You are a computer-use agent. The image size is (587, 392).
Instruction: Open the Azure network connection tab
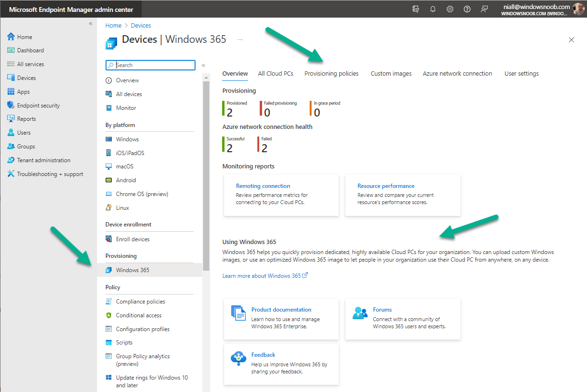(458, 74)
